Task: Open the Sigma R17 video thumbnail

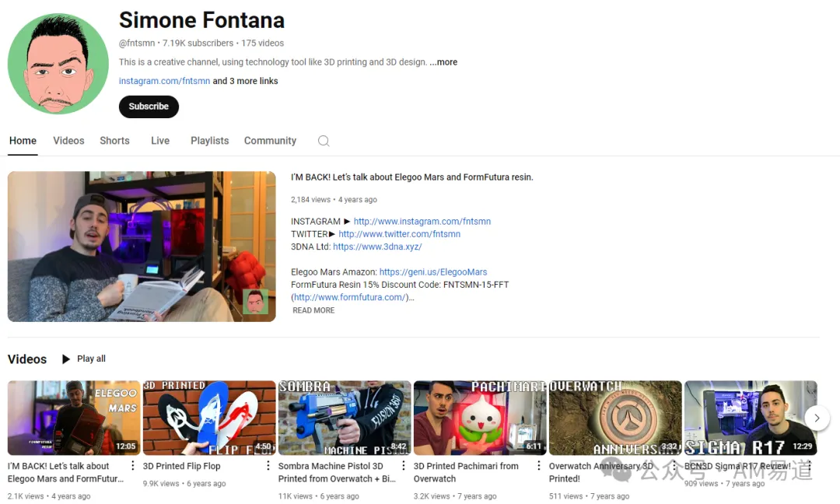Action: (x=751, y=418)
